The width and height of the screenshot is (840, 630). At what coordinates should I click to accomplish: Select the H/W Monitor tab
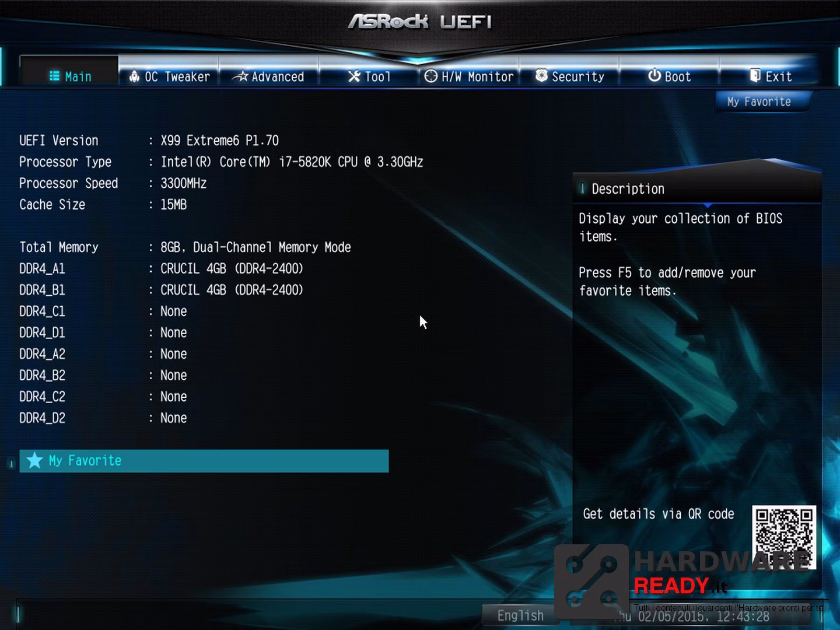pos(469,72)
